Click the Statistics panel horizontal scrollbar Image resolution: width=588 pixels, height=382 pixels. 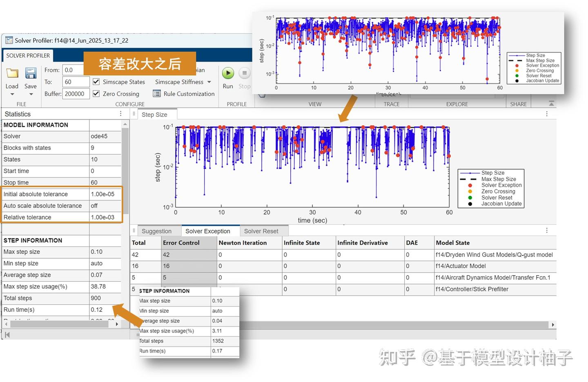60,324
